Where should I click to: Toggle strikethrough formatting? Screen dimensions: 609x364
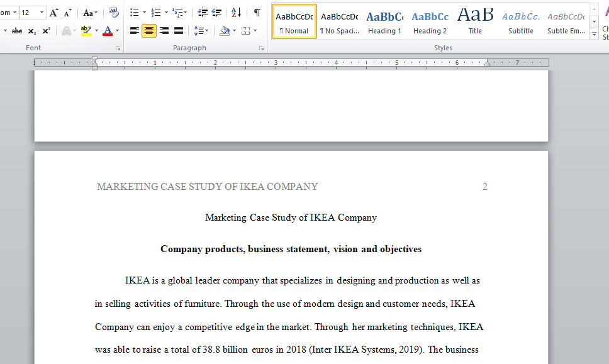17,31
